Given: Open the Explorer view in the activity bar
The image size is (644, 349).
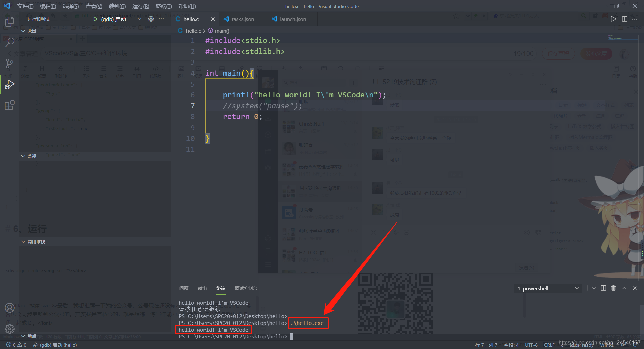Looking at the screenshot, I should click(9, 22).
